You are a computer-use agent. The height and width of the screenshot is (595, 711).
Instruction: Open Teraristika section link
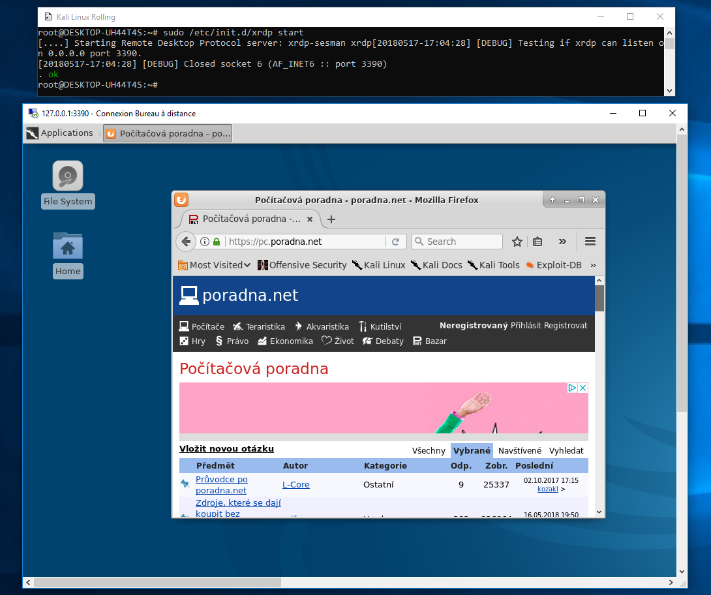[259, 327]
